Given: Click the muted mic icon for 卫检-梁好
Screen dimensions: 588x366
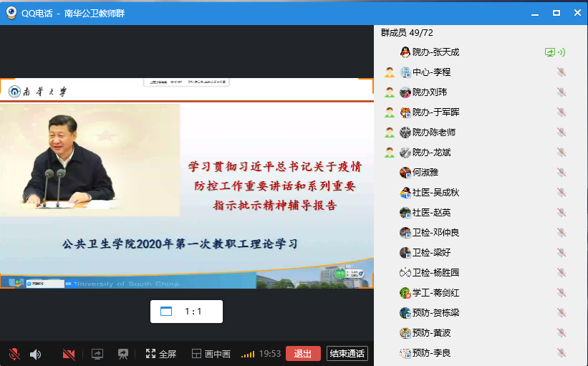Looking at the screenshot, I should (561, 253).
